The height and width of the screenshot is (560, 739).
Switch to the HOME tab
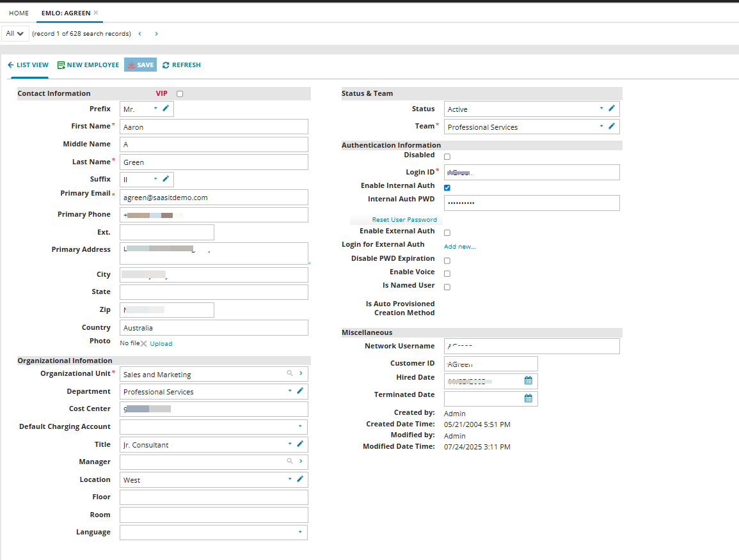[x=19, y=12]
